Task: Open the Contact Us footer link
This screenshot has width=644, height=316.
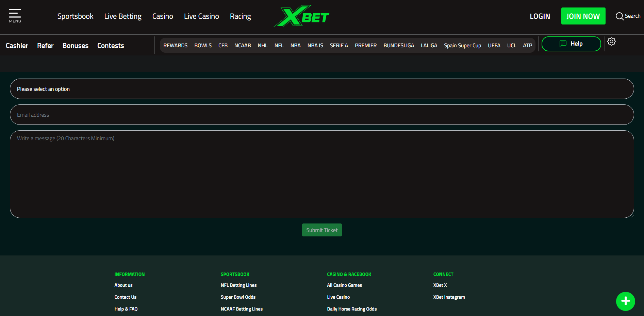Action: [125, 297]
